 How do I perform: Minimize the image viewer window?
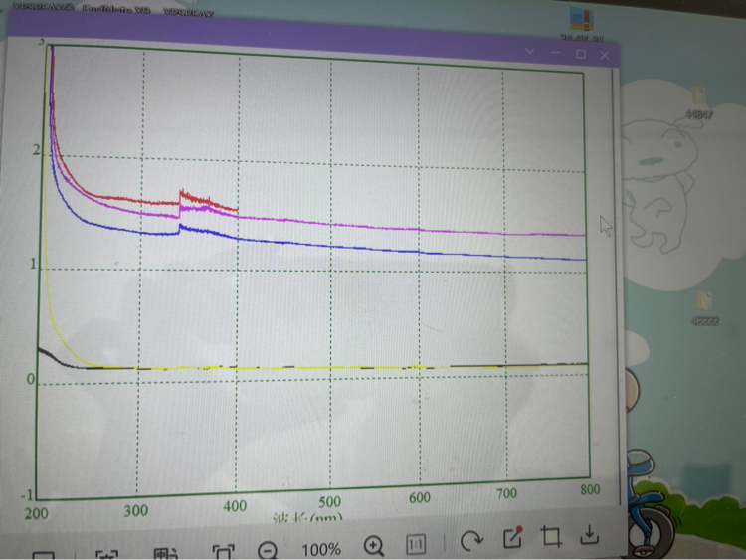[554, 53]
